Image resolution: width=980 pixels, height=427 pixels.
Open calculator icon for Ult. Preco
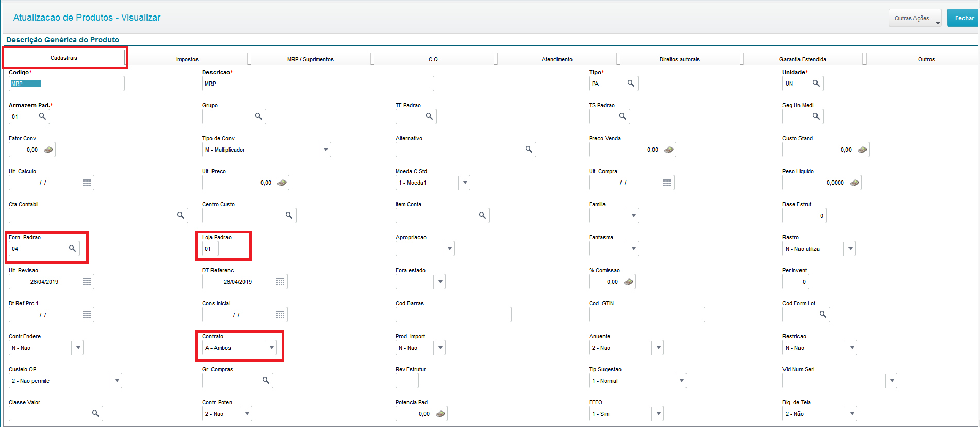282,183
